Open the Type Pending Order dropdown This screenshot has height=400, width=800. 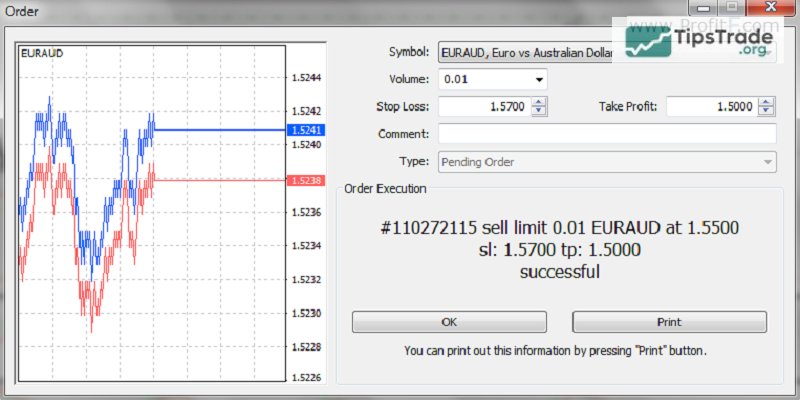[x=767, y=161]
